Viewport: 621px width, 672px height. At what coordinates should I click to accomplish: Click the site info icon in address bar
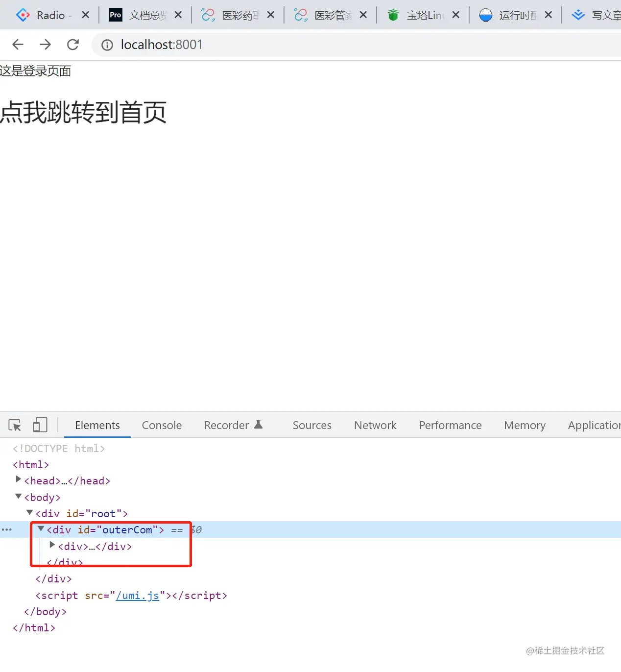(x=107, y=45)
